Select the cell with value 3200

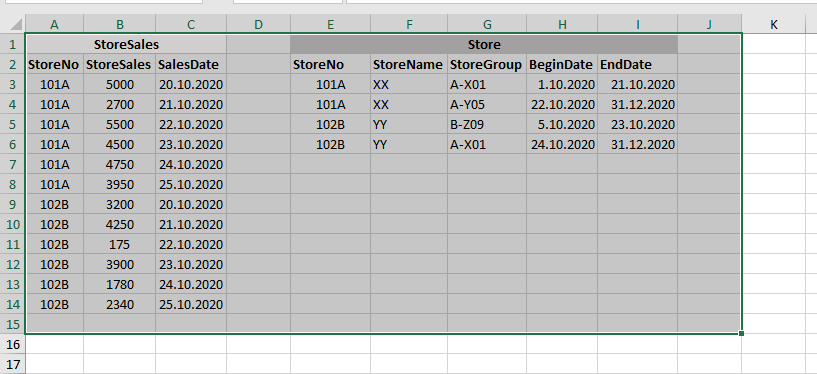point(119,204)
